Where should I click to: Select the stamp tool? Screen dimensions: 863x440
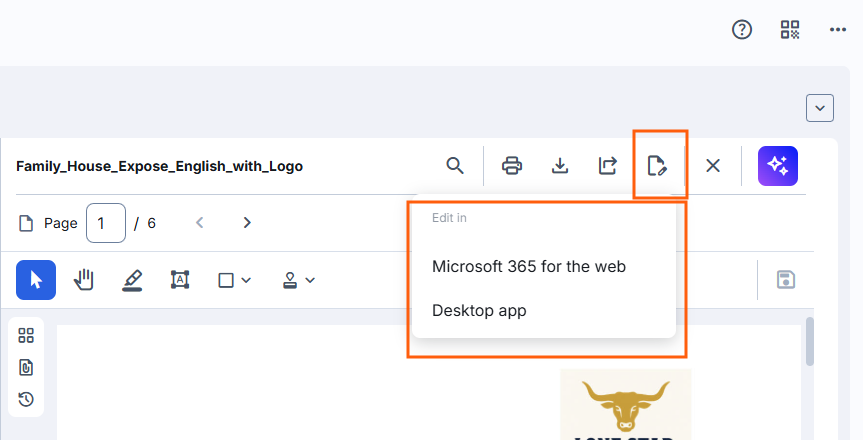[290, 280]
